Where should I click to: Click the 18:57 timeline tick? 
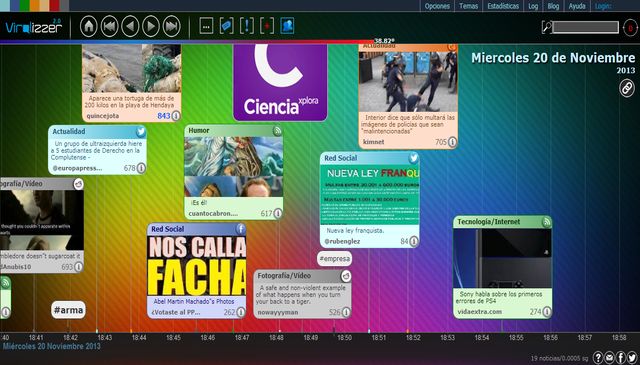584,338
